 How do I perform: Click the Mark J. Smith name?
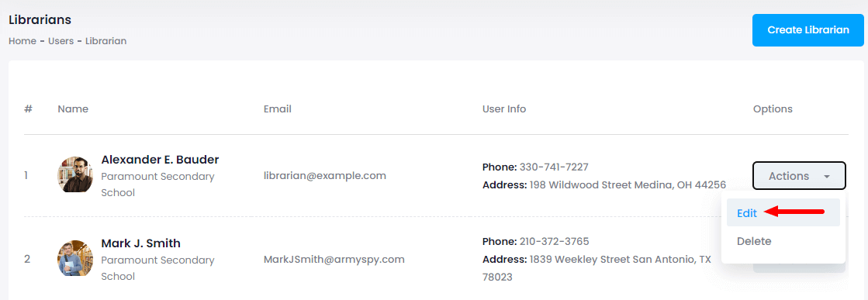click(140, 243)
